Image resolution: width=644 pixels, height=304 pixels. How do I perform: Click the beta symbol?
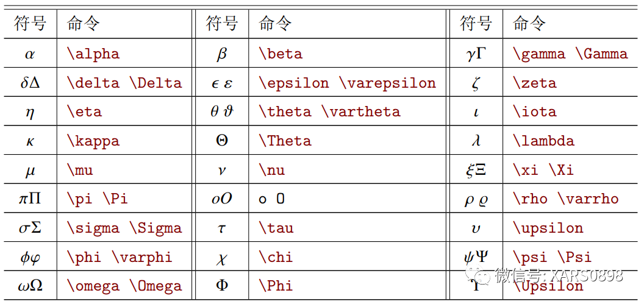click(x=222, y=54)
